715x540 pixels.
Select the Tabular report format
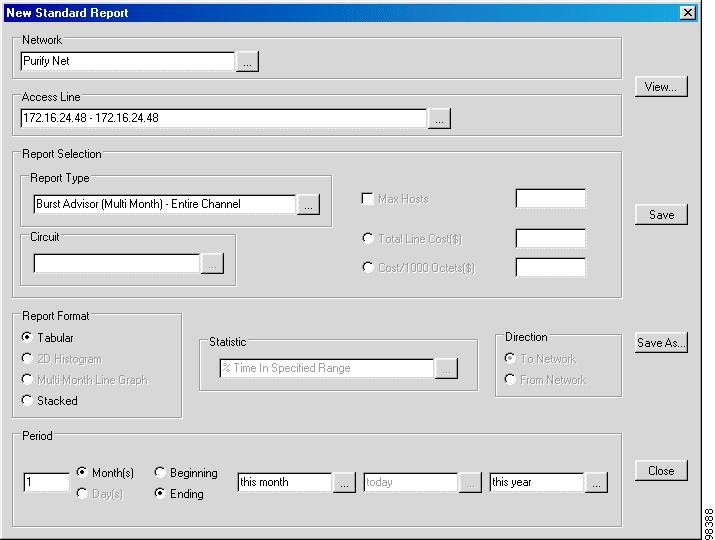coord(27,337)
